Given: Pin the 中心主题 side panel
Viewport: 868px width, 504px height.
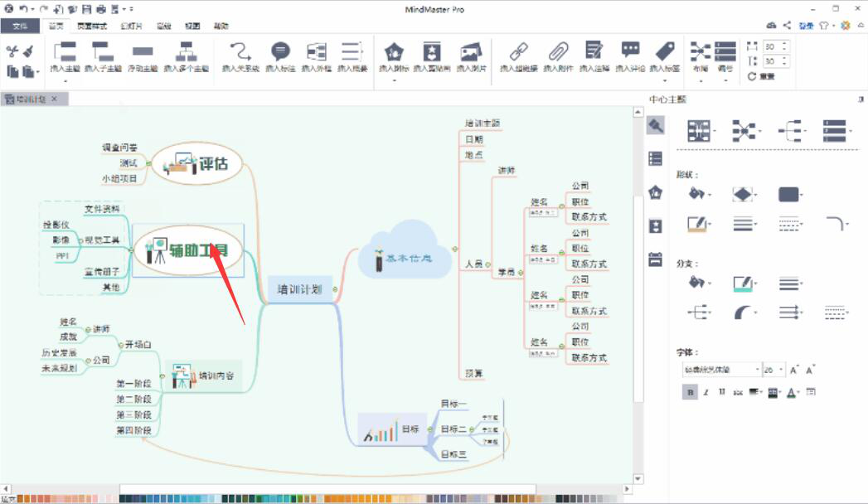Looking at the screenshot, I should coord(861,99).
